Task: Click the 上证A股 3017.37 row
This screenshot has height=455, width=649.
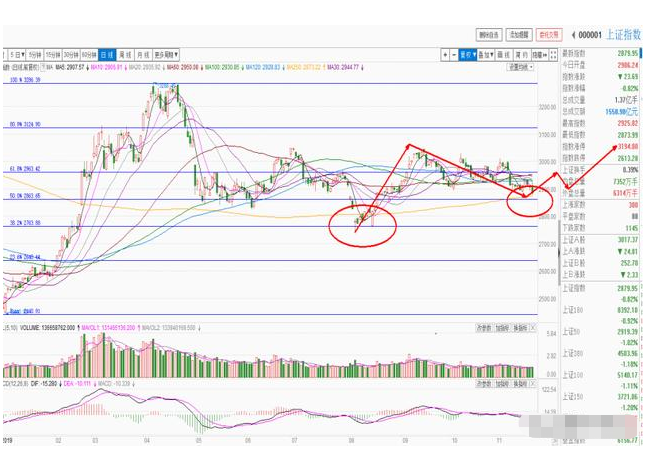Action: click(600, 240)
